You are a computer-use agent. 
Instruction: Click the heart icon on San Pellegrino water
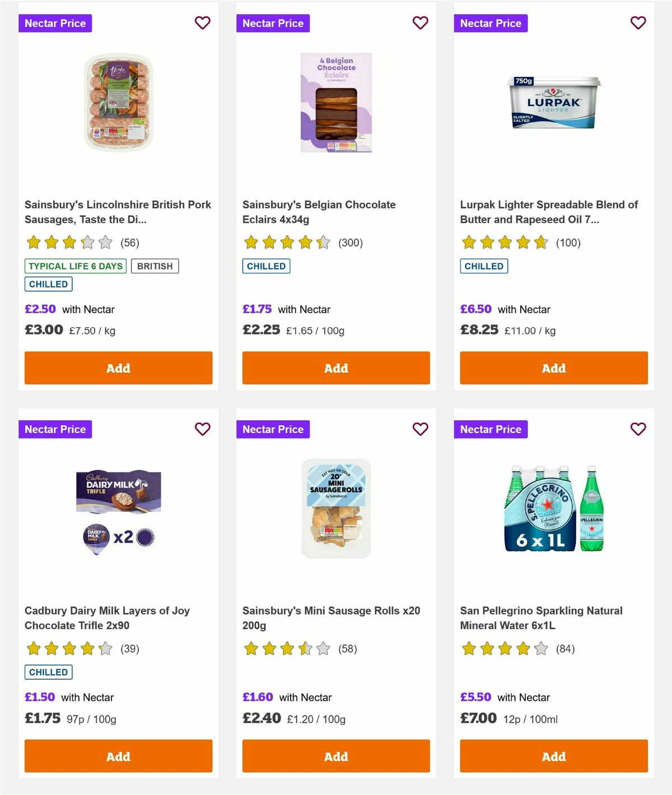click(x=638, y=429)
